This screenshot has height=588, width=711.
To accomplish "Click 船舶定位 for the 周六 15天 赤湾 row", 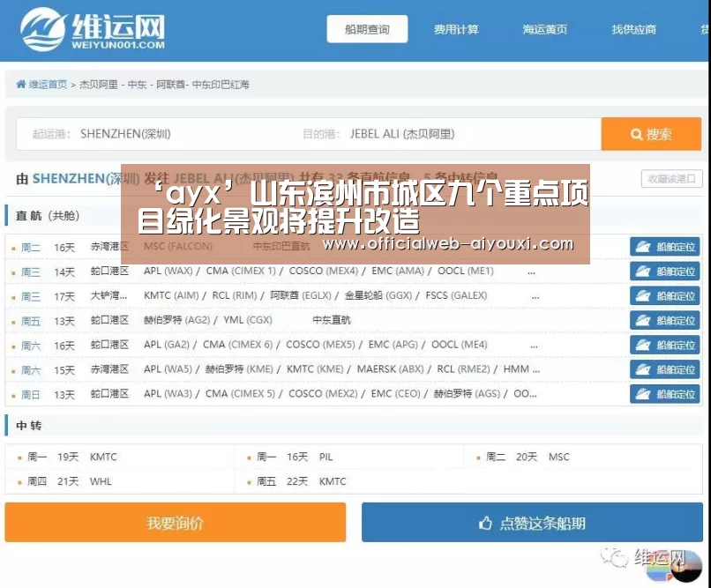I will point(665,369).
